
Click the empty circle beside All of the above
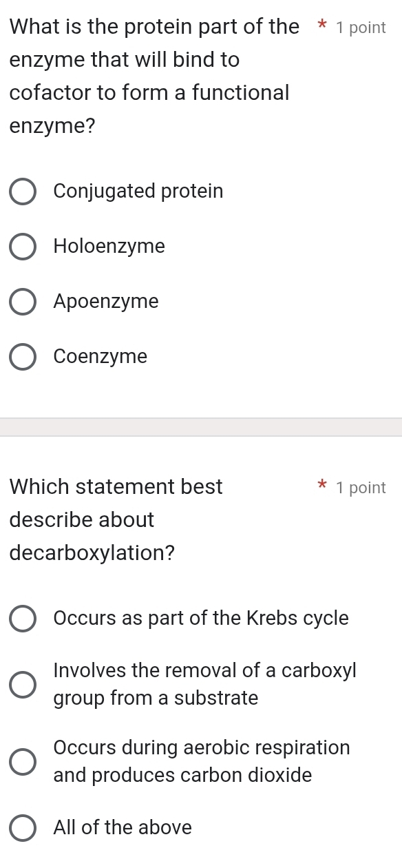22,827
